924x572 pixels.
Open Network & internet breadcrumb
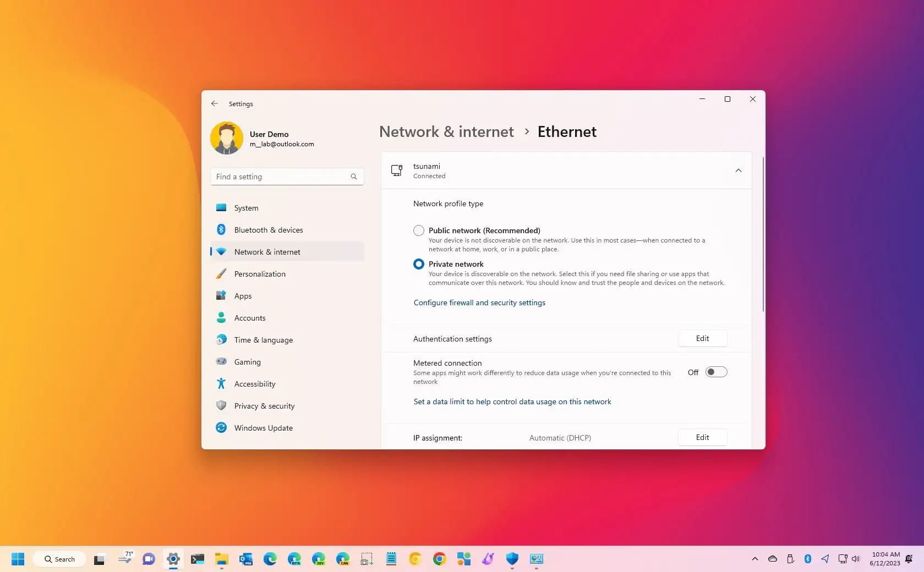click(x=446, y=132)
